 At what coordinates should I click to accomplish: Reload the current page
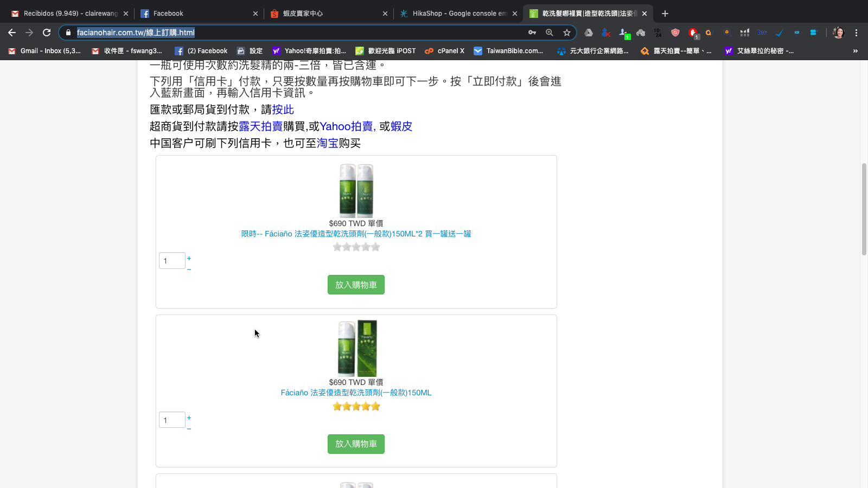click(x=47, y=33)
